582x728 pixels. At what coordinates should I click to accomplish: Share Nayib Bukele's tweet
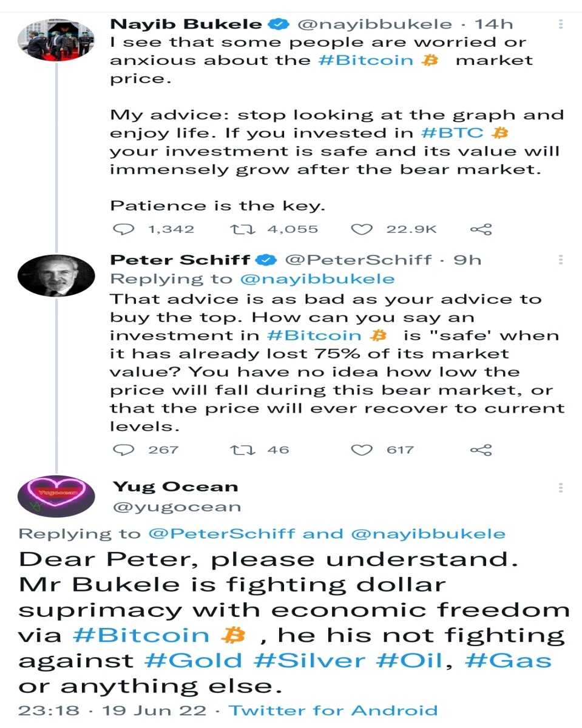point(481,229)
